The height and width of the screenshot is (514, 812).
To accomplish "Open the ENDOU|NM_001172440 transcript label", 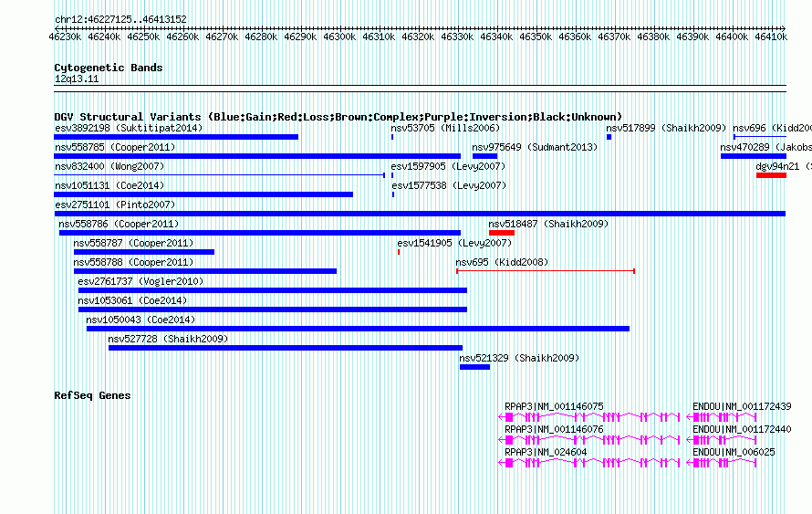I will coord(742,429).
